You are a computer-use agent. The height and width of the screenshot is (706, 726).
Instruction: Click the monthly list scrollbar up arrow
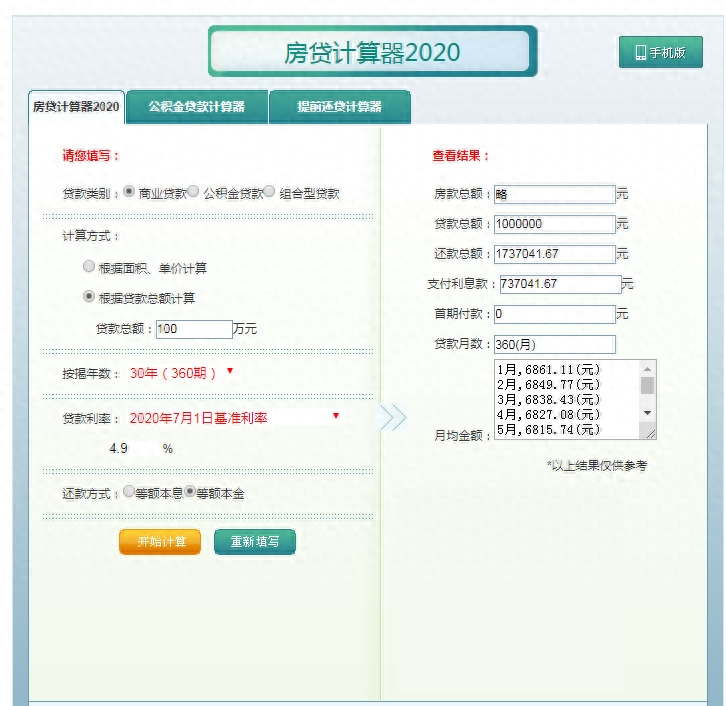(x=647, y=369)
